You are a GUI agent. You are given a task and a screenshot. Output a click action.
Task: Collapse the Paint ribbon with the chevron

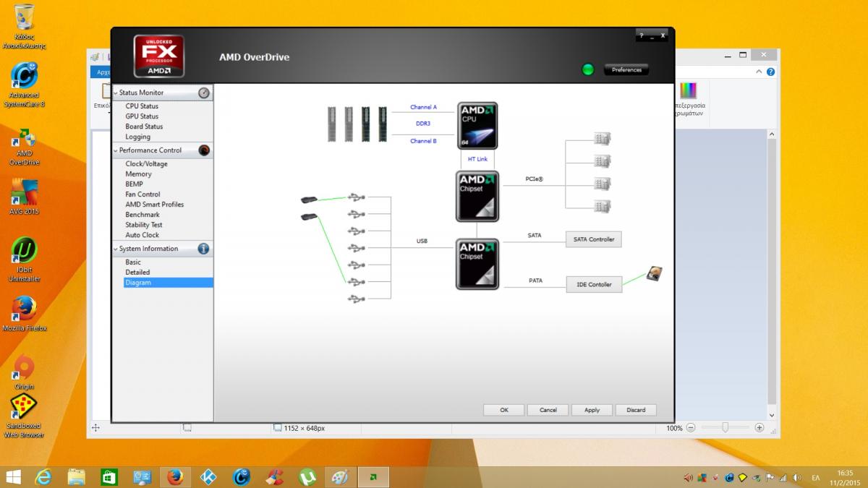click(x=759, y=72)
